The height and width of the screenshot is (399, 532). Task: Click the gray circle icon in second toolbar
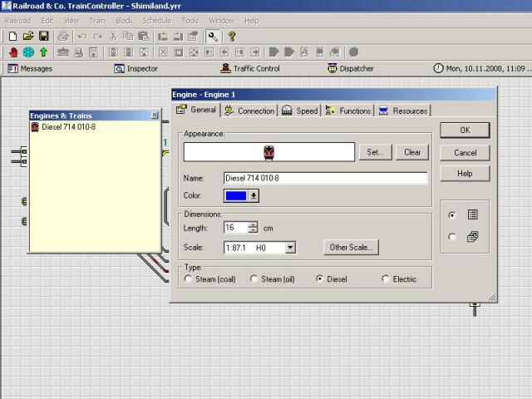pos(353,52)
